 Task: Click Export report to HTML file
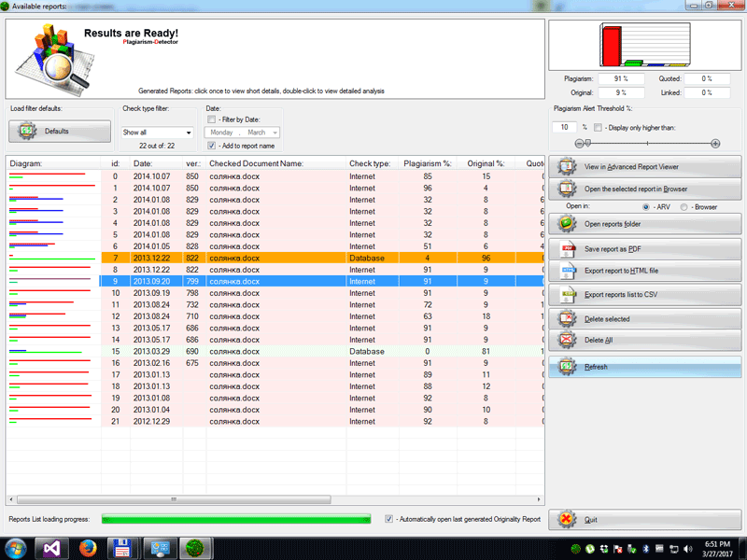coord(644,271)
